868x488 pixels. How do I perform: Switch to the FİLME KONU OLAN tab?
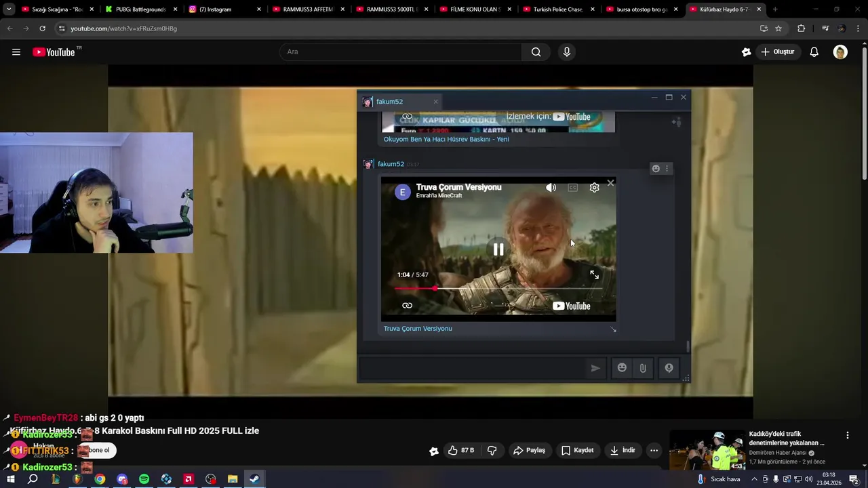pos(475,9)
